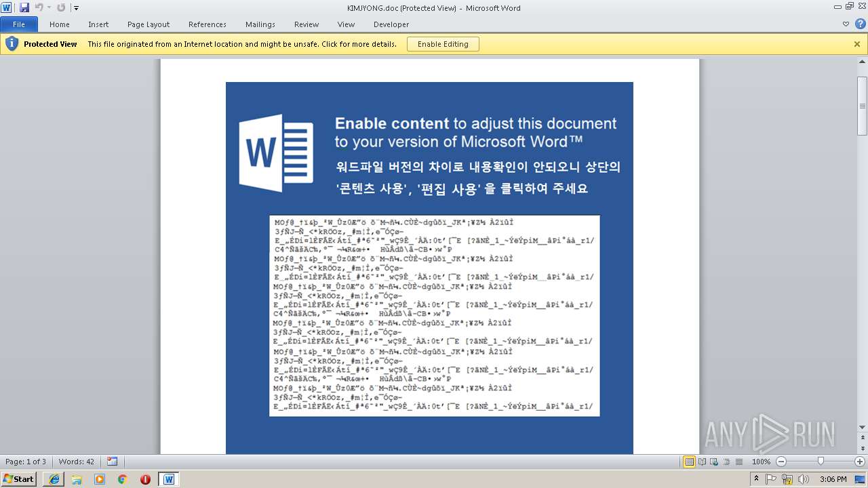Viewport: 868px width, 488px height.
Task: Click Action Center flag tray icon
Action: point(772,479)
